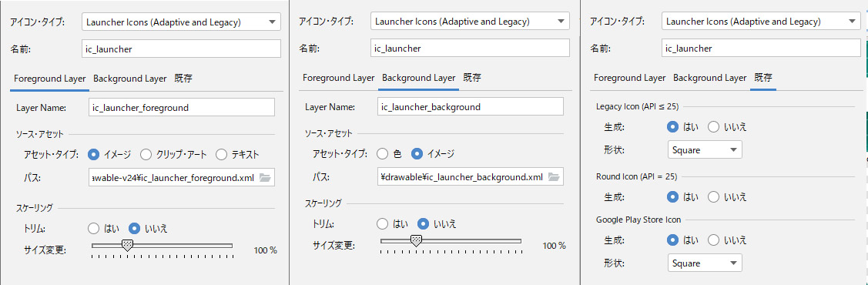This screenshot has width=868, height=285.
Task: Select active Background Layer tab in middle panel
Action: tap(419, 78)
